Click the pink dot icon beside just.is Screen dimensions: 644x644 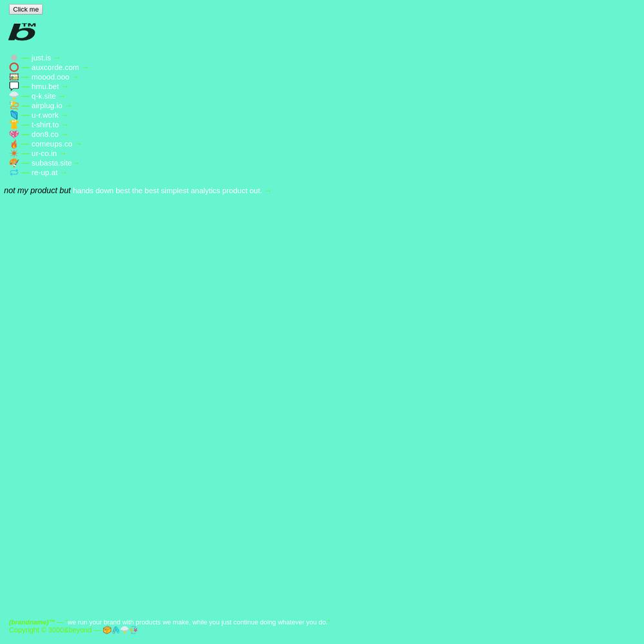pyautogui.click(x=14, y=58)
